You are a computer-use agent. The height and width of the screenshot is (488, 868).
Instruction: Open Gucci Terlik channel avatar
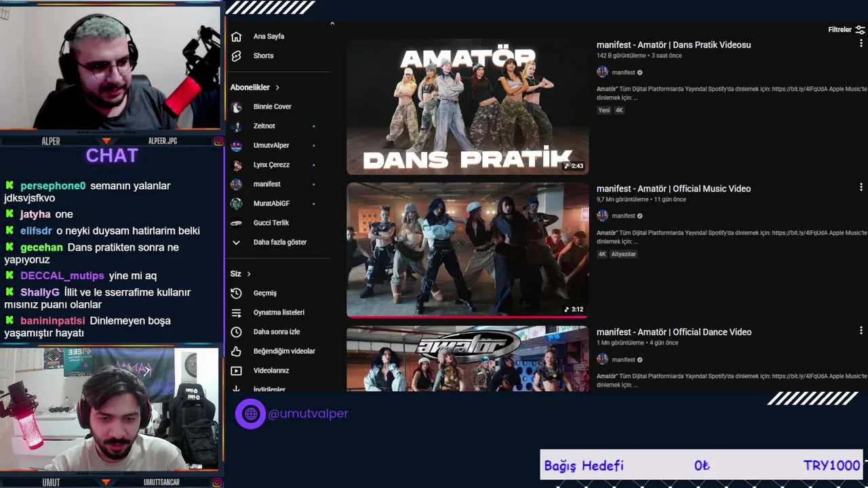pos(236,223)
